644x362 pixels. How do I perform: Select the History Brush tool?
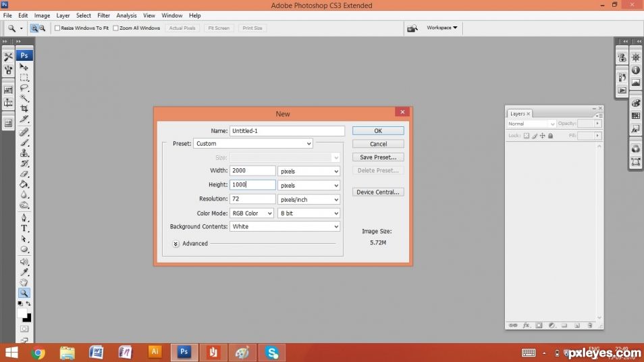[x=24, y=163]
